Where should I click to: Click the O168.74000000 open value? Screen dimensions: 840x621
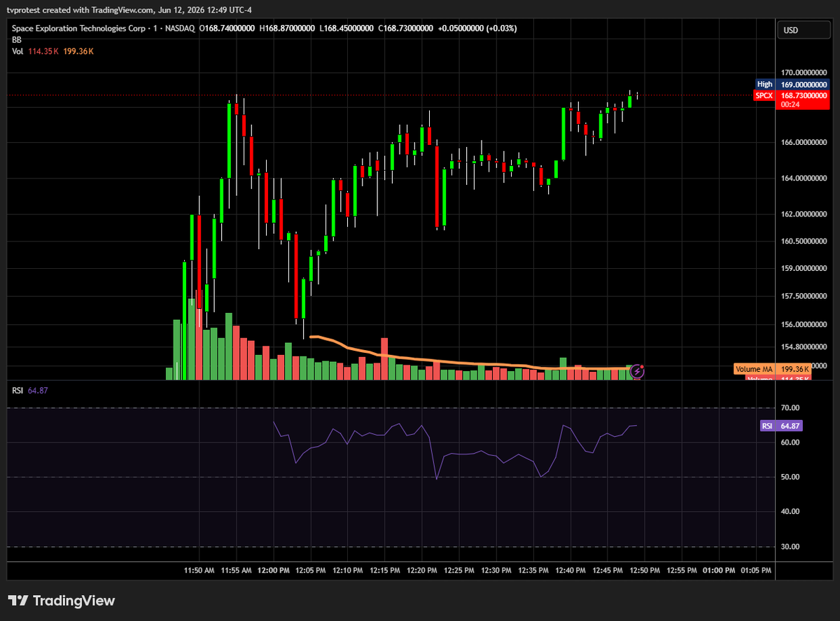[227, 29]
